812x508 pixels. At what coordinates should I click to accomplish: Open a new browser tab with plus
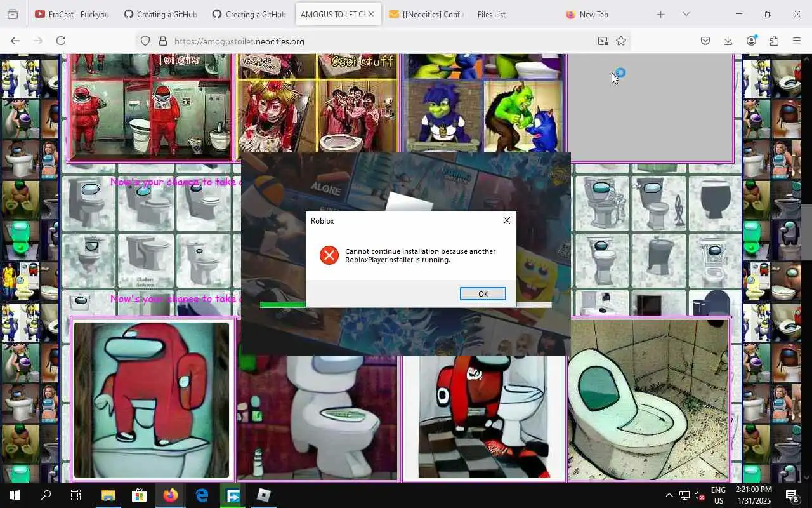tap(660, 14)
